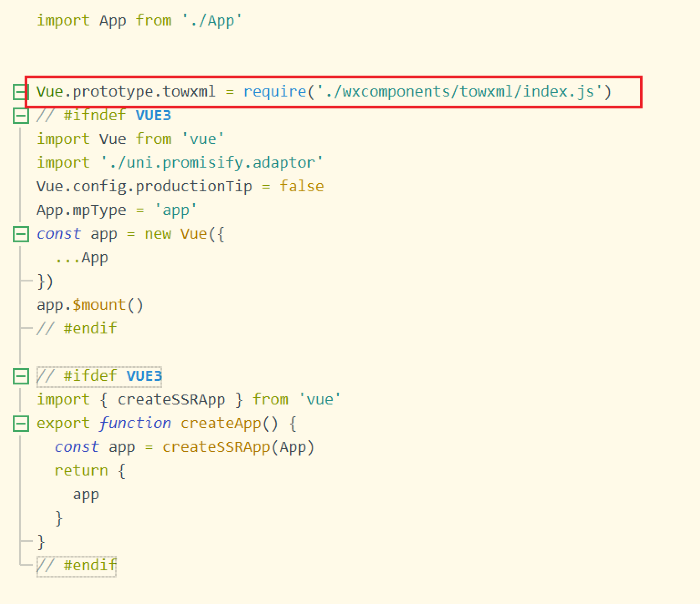Image resolution: width=700 pixels, height=604 pixels.
Task: Click the highlighted // #ifdef VUE3 comment
Action: tap(99, 376)
